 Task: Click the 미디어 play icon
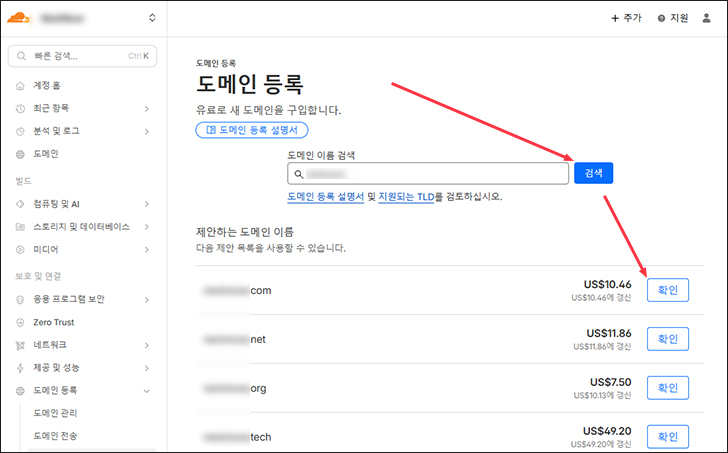click(x=20, y=249)
